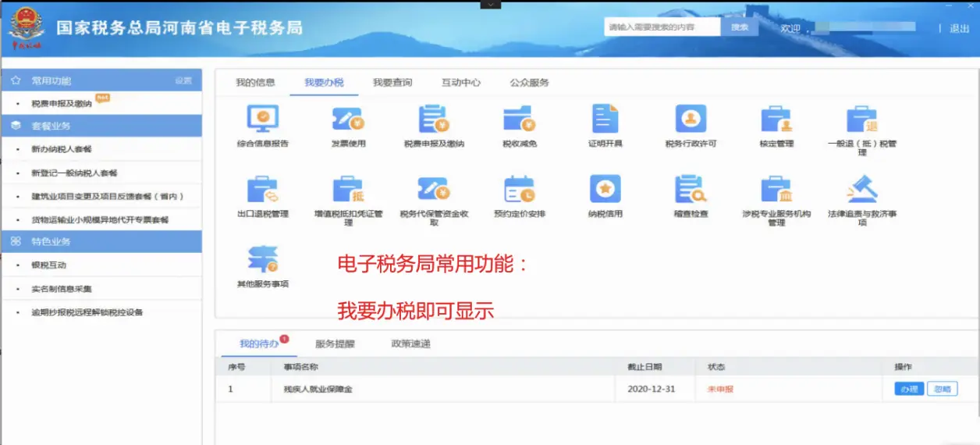Open the 公众服务 tab
This screenshot has width=980, height=445.
click(x=530, y=82)
